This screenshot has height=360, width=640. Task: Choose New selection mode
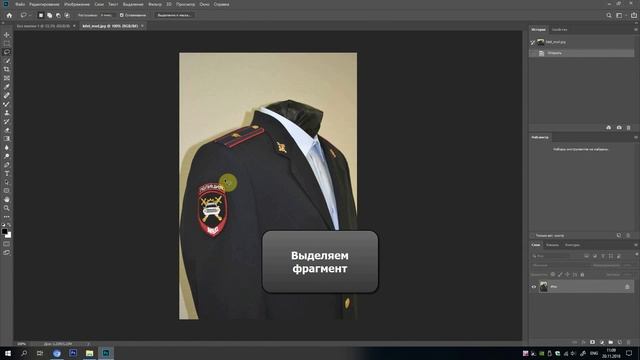[x=40, y=16]
